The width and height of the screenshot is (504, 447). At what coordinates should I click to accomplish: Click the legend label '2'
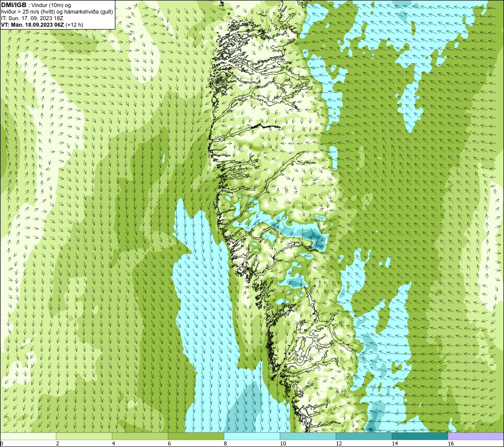(57, 444)
